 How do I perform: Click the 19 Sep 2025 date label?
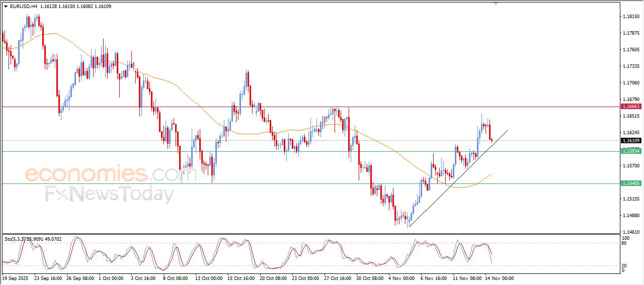(x=16, y=278)
